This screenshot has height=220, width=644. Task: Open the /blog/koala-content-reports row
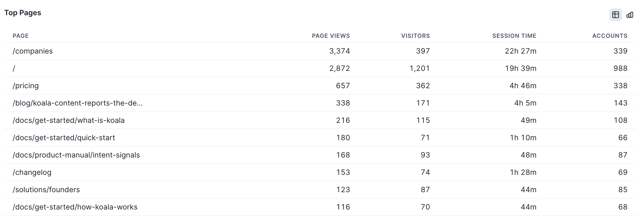click(x=320, y=103)
